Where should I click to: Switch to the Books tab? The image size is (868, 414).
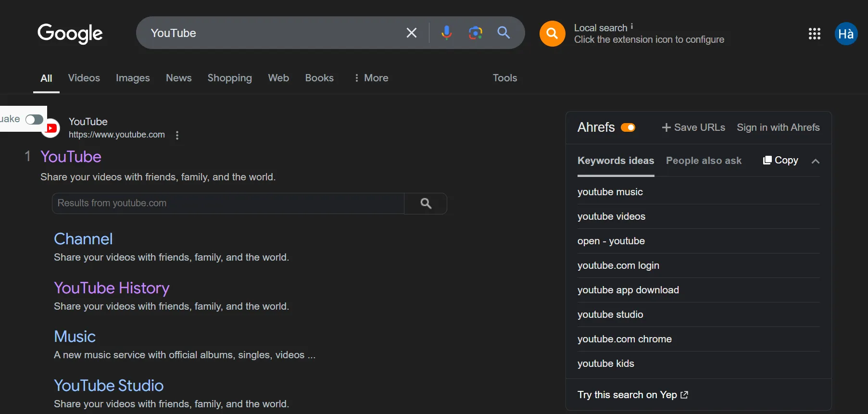(319, 78)
